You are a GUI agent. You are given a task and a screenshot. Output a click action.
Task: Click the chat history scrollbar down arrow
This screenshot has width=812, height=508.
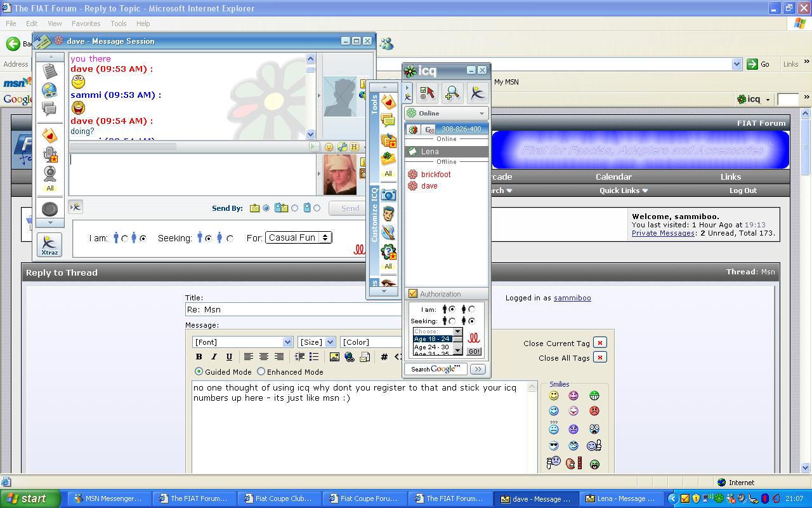tap(310, 133)
